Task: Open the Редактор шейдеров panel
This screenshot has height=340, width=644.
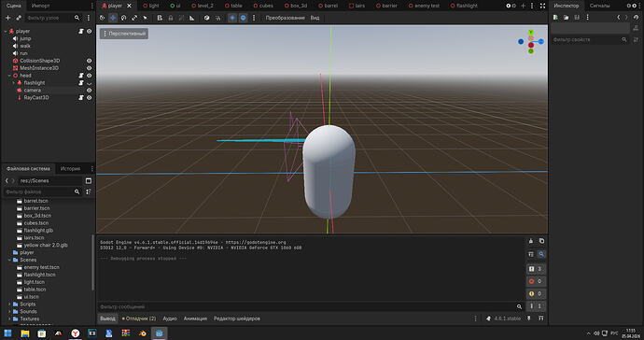Action: [x=236, y=319]
